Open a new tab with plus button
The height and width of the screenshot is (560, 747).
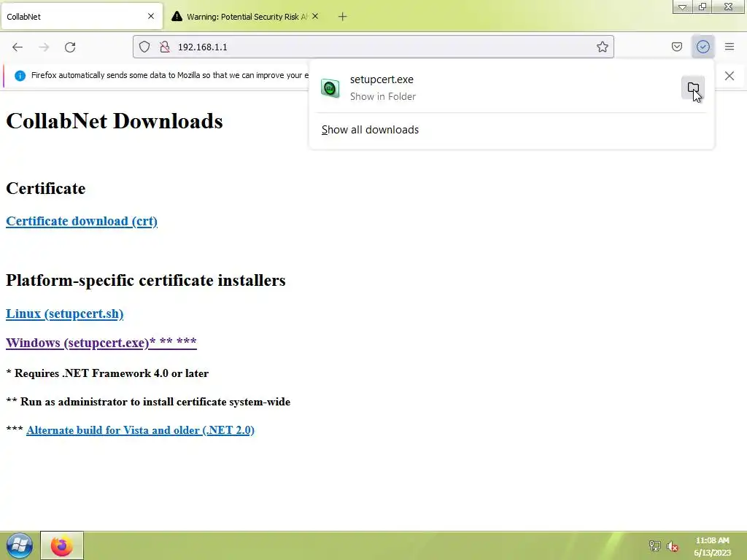click(x=342, y=17)
